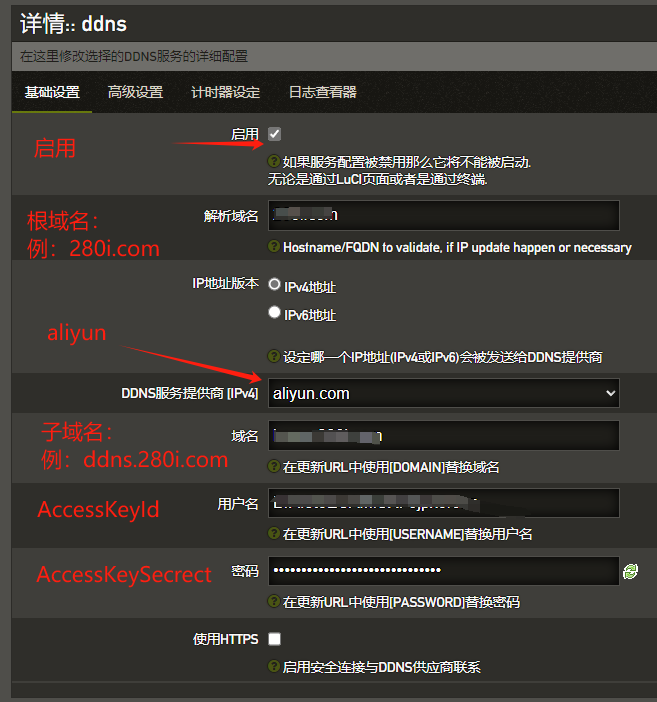
Task: Enable the 使用HTTPS checkbox
Action: [x=274, y=639]
